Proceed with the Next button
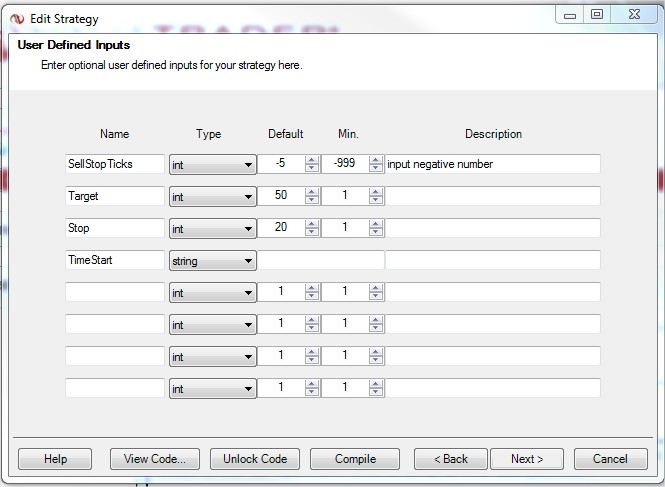The height and width of the screenshot is (487, 665). point(527,459)
